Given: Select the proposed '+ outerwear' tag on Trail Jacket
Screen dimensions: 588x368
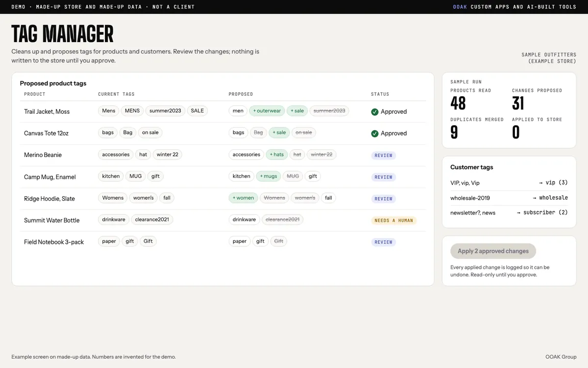Looking at the screenshot, I should tap(267, 111).
